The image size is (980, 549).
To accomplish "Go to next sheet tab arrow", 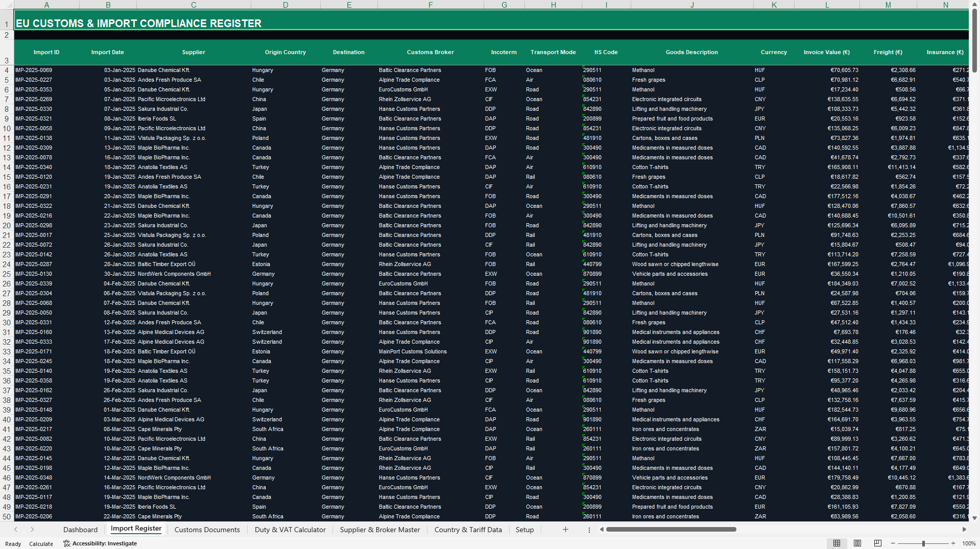I will [x=32, y=530].
